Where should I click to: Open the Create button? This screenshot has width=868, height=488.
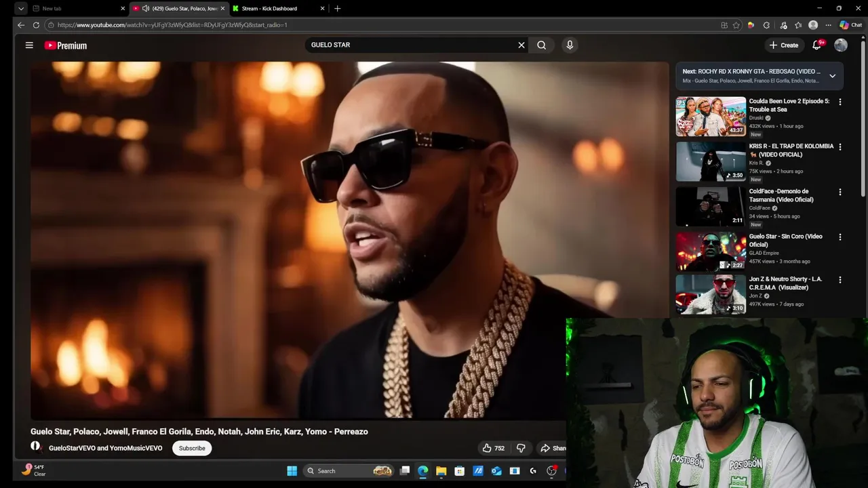point(784,45)
